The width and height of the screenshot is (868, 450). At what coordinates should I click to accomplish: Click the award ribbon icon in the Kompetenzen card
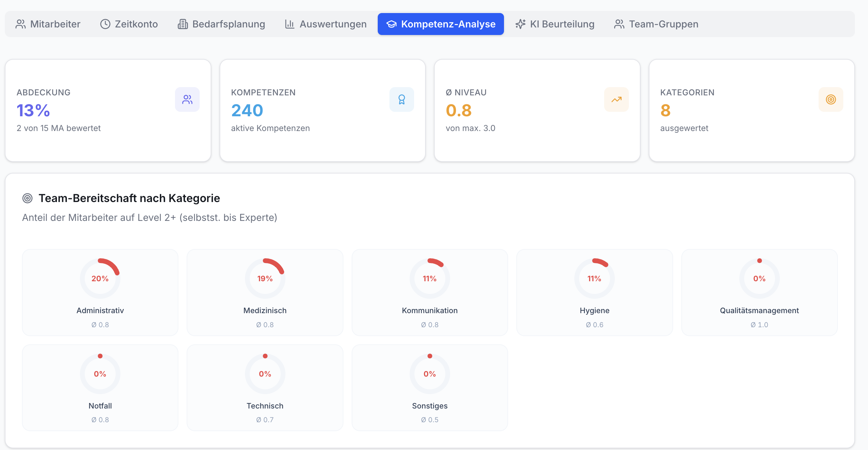coord(402,99)
